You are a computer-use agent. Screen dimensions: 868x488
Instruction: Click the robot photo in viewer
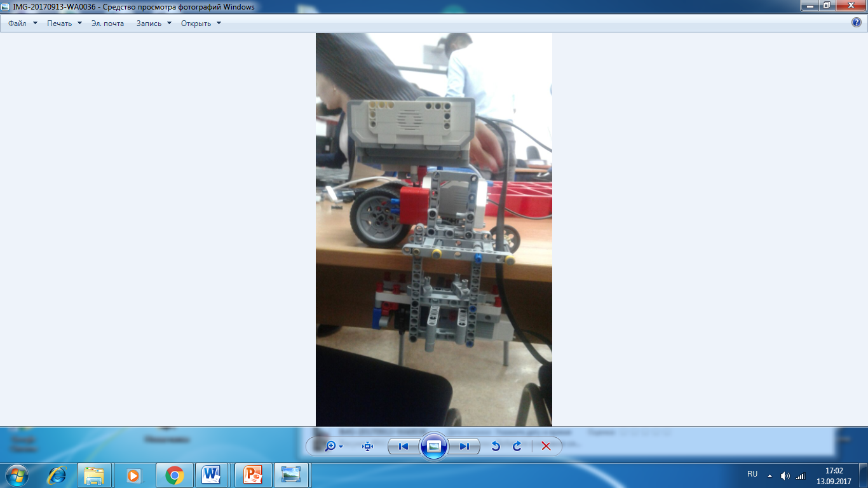point(433,229)
